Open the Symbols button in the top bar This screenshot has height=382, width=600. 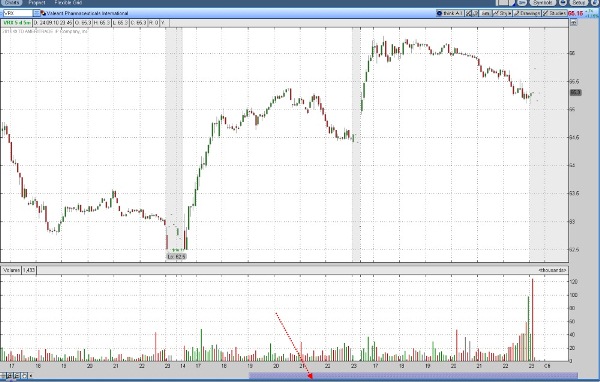pos(542,2)
